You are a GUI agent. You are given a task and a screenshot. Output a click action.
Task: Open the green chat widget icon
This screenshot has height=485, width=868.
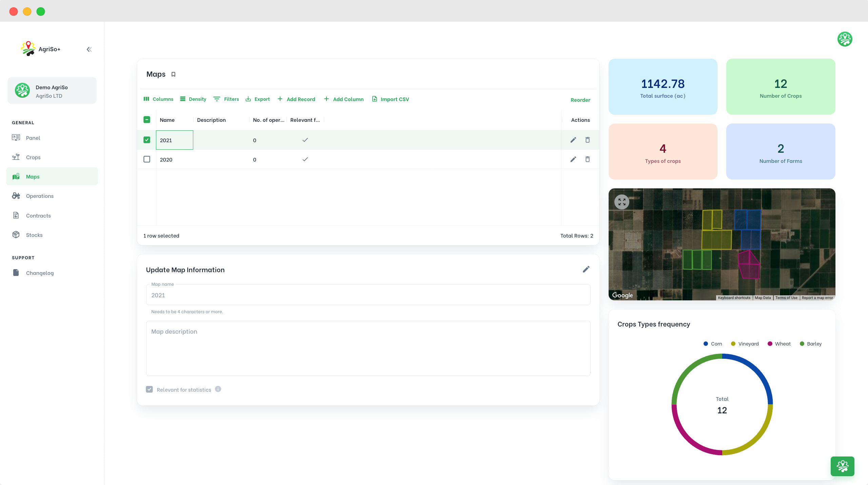(x=842, y=466)
